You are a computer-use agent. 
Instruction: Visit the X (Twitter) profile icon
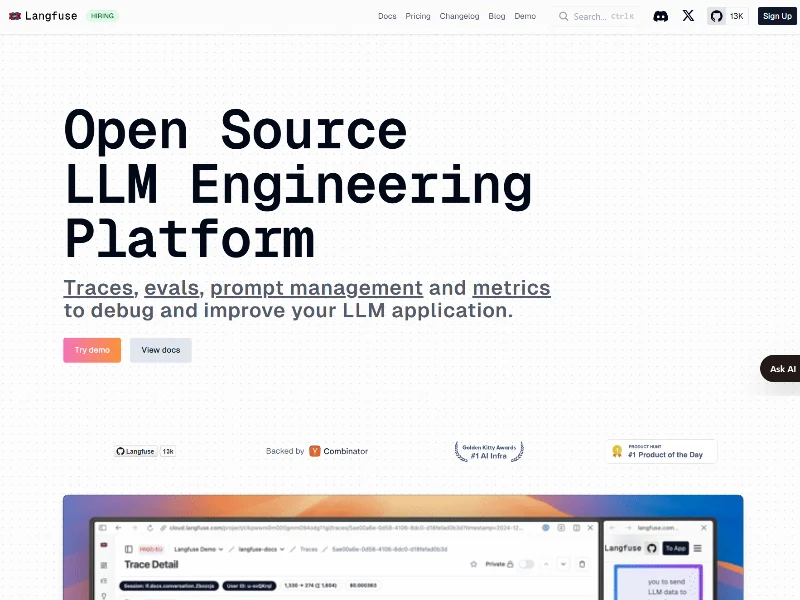coord(688,16)
